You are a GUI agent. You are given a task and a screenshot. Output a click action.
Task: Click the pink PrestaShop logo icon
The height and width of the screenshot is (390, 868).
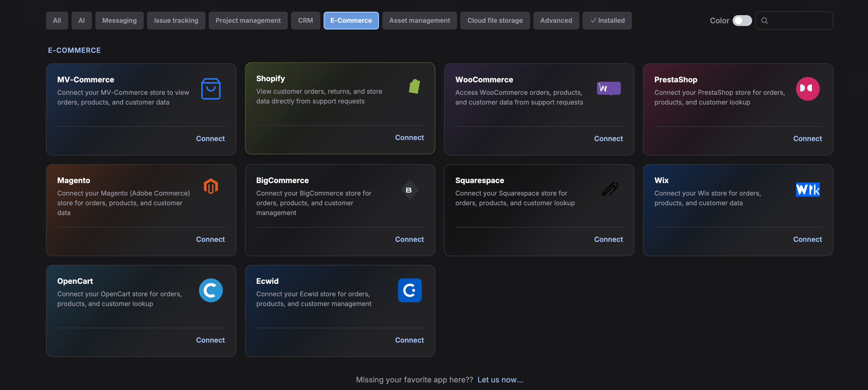point(807,89)
